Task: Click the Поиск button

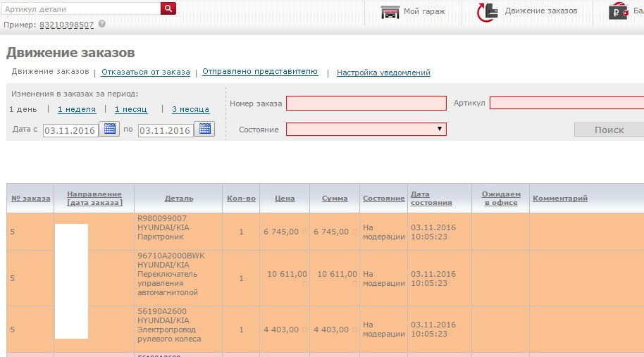Action: (x=609, y=130)
